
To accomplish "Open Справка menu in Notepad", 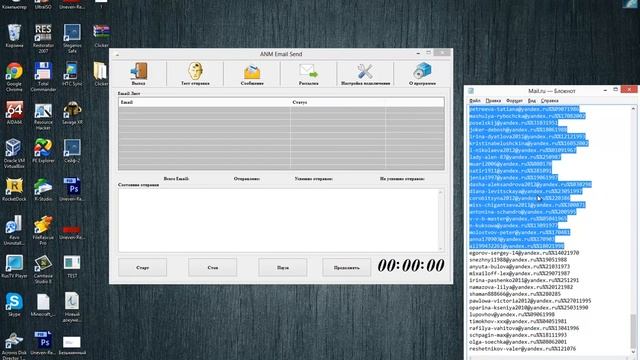I will pyautogui.click(x=549, y=100).
